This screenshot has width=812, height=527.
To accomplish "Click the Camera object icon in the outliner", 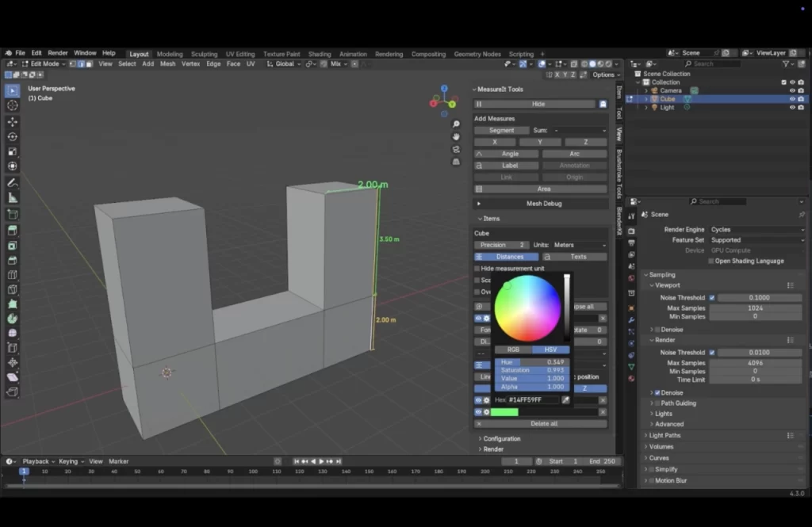I will pos(654,90).
